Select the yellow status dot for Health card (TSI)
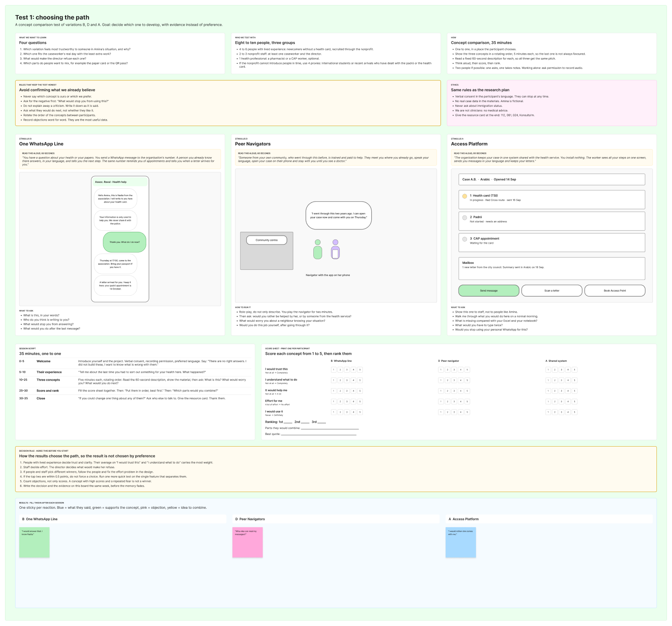 coord(465,196)
